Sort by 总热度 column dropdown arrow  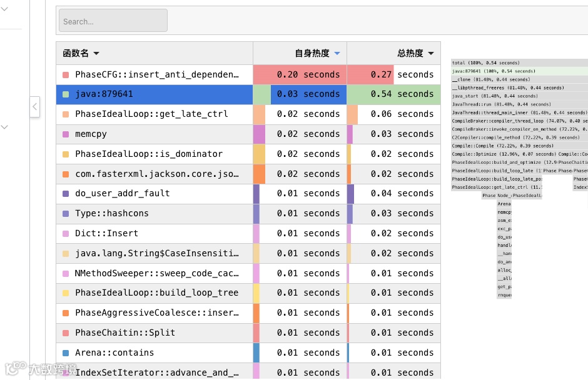coord(431,53)
